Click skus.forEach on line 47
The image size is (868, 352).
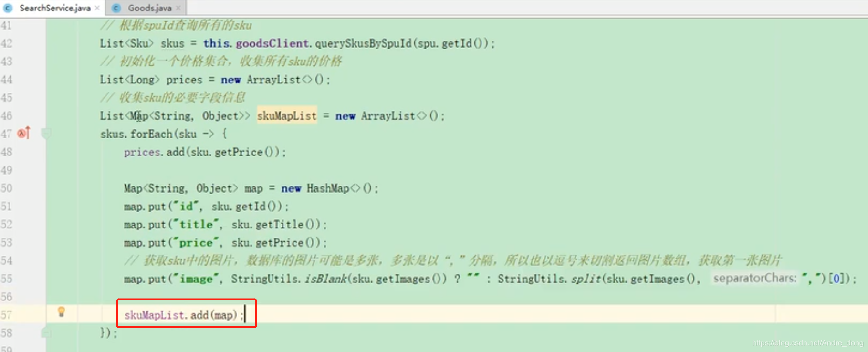(x=136, y=134)
